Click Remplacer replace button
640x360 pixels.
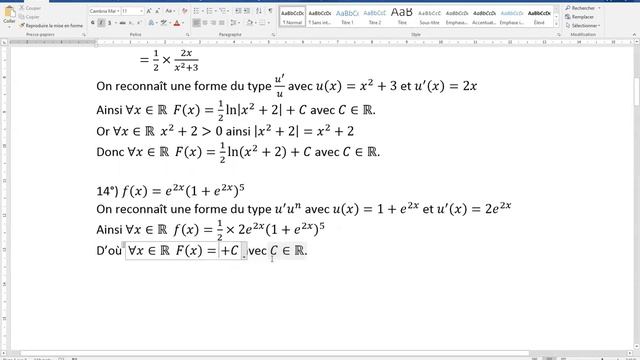pyautogui.click(x=580, y=17)
